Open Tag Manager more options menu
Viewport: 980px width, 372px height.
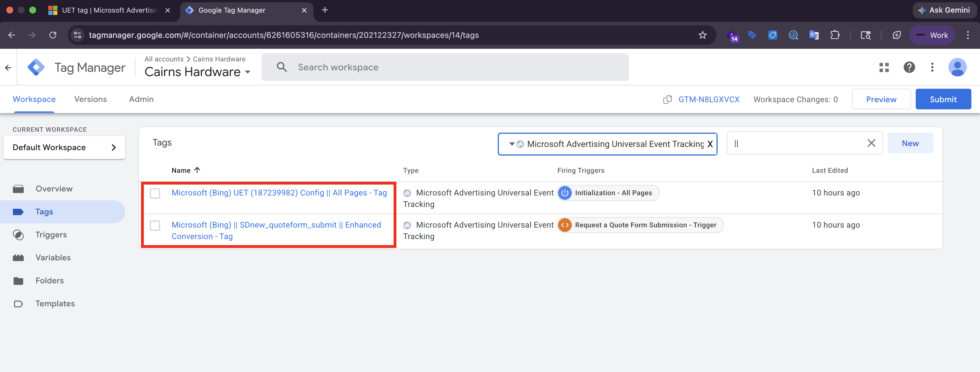point(932,67)
